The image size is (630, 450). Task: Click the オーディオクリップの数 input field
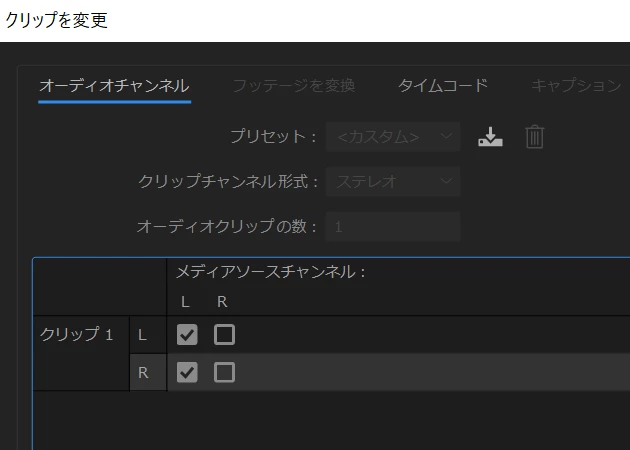393,227
